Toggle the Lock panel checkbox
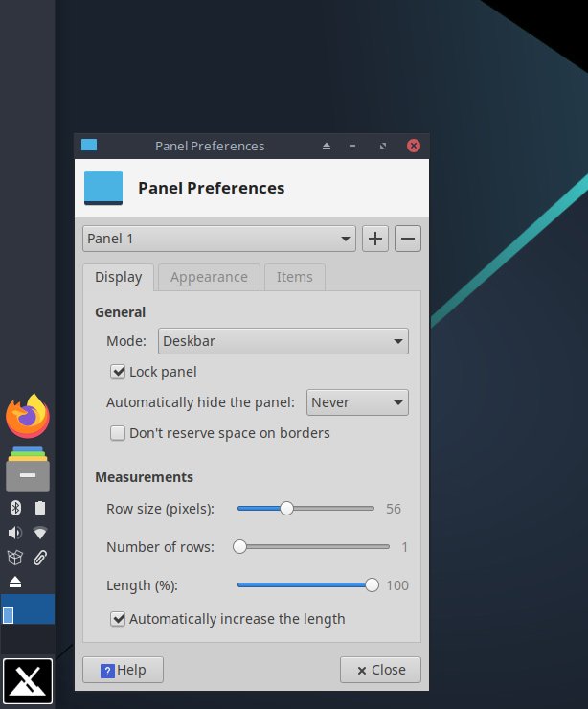 click(x=118, y=372)
